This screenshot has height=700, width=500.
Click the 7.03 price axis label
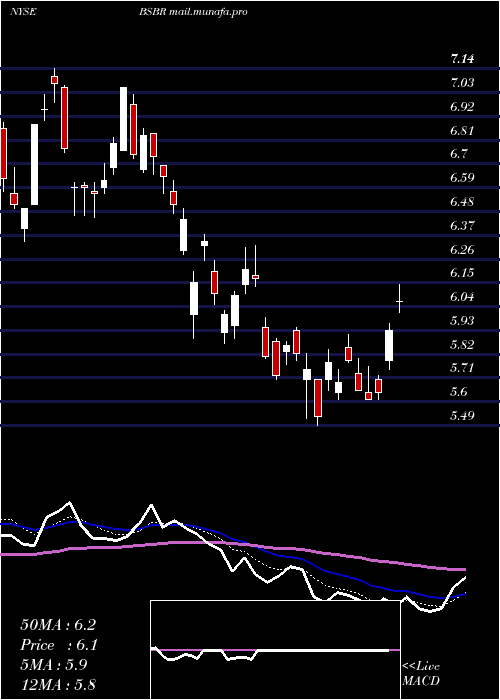point(462,83)
